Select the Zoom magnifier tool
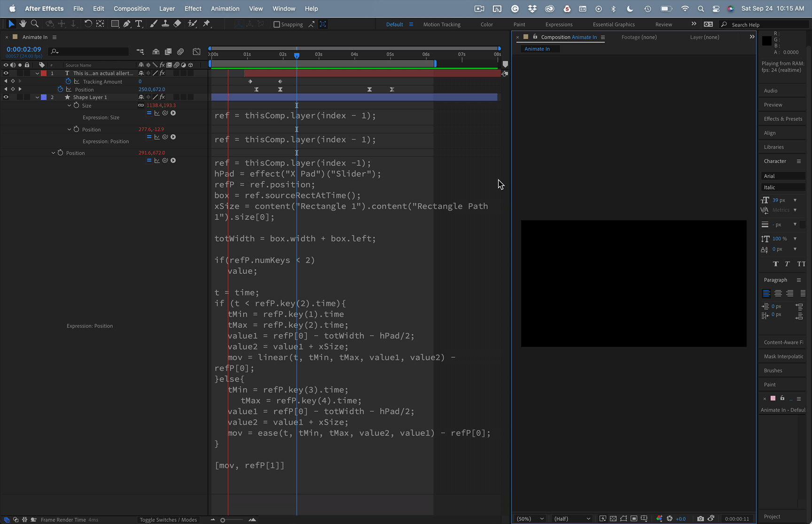 (x=35, y=23)
